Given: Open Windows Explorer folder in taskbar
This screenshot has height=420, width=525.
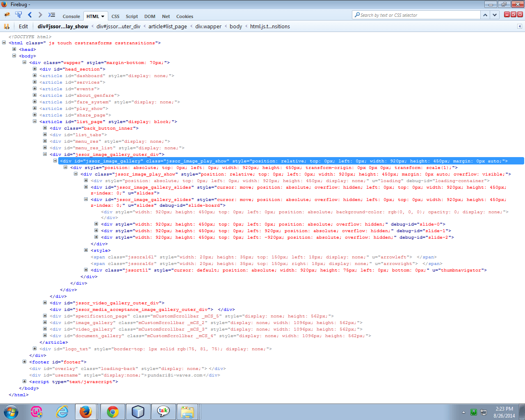Looking at the screenshot, I should pyautogui.click(x=187, y=411).
